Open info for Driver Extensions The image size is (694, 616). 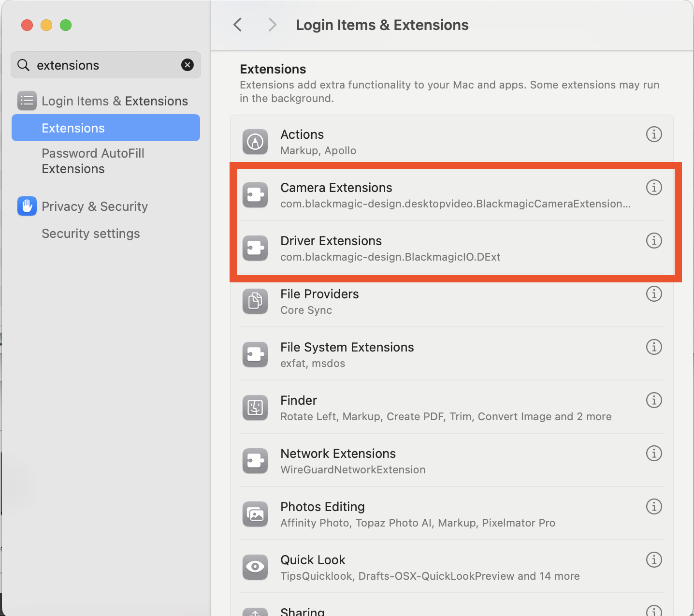coord(654,240)
